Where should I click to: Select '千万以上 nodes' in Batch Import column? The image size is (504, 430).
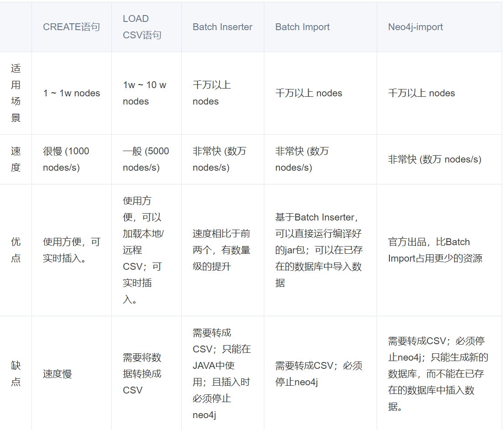tap(320, 93)
